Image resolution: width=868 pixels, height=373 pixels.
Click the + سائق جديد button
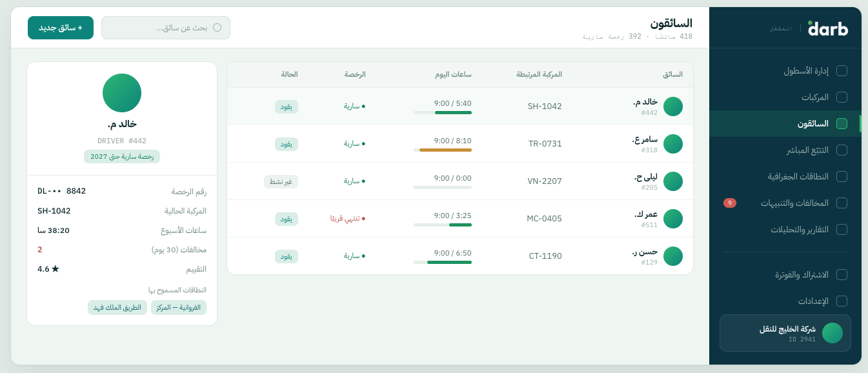tap(61, 28)
